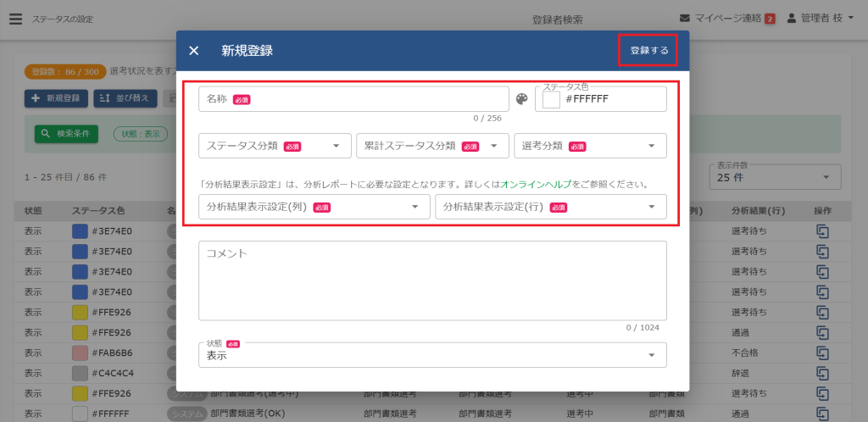The width and height of the screenshot is (868, 422).
Task: Expand the 状態 dropdown showing 表示
Action: coord(432,355)
